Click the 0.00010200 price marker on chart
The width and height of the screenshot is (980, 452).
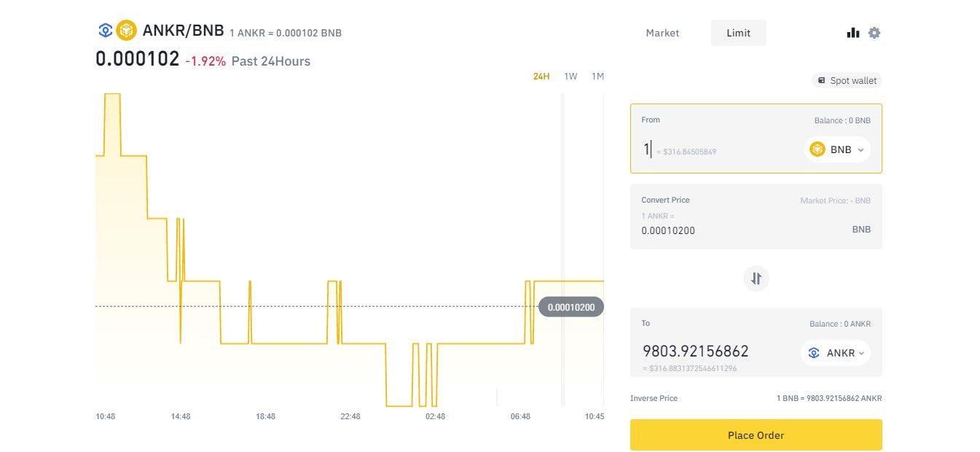(x=571, y=307)
